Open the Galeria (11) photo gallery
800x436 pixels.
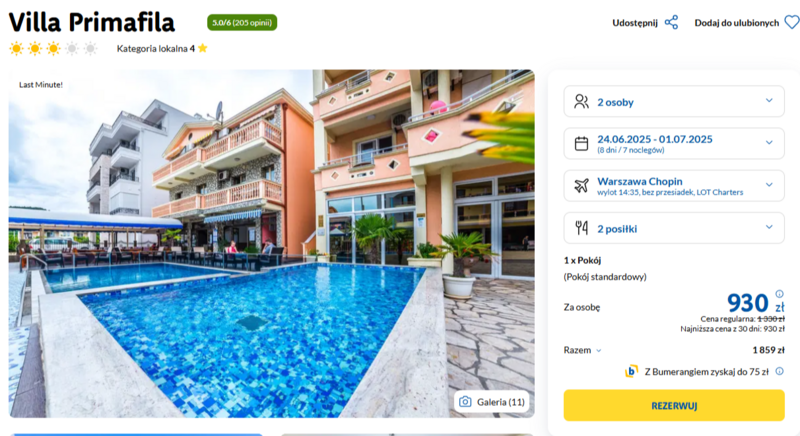coord(492,402)
